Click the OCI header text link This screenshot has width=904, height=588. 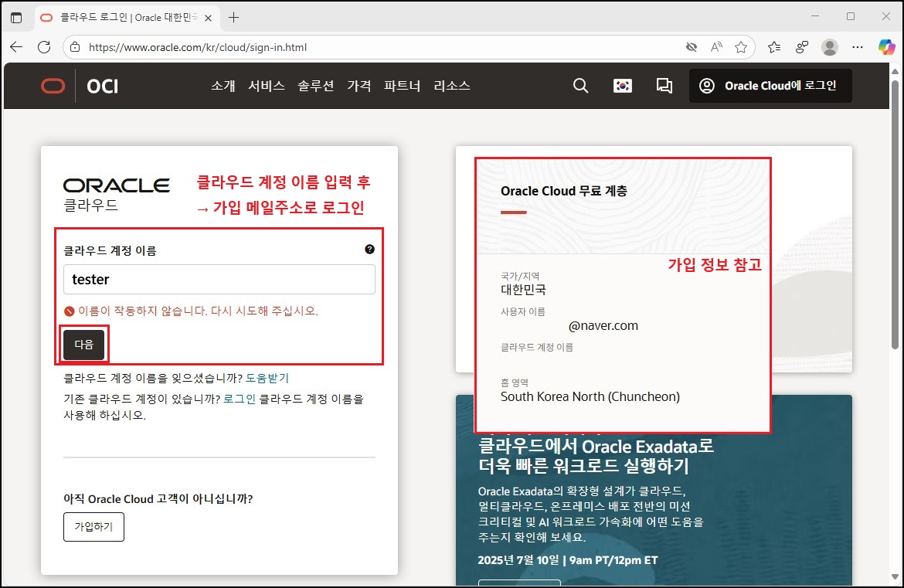tap(103, 86)
